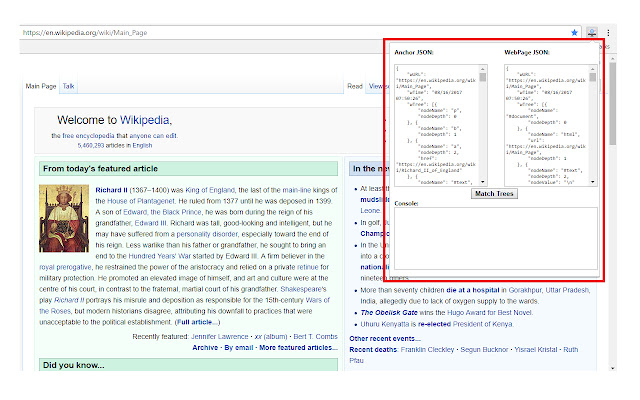Click the page scrollbar down arrow
Viewport: 640px width, 400px height.
pyautogui.click(x=613, y=367)
